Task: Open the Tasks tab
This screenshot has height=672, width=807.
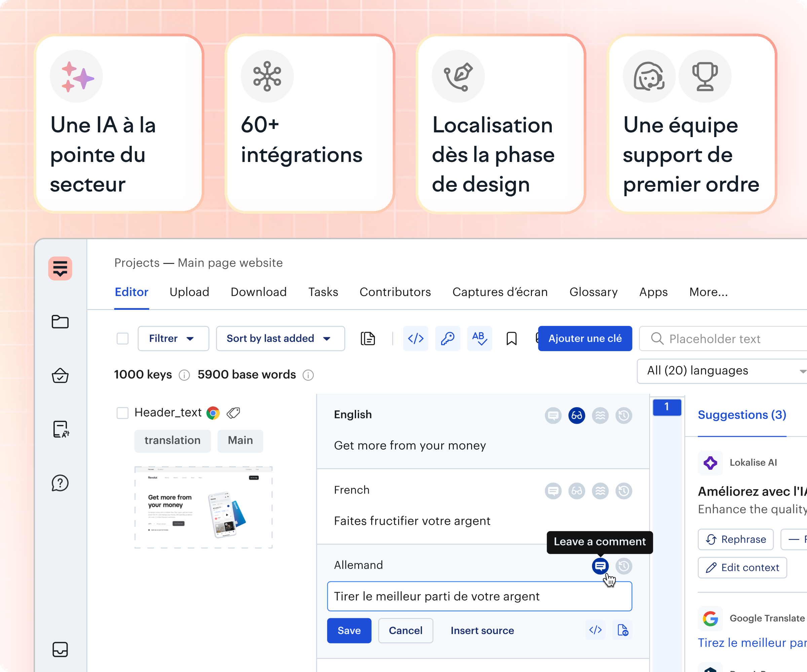Action: 323,292
